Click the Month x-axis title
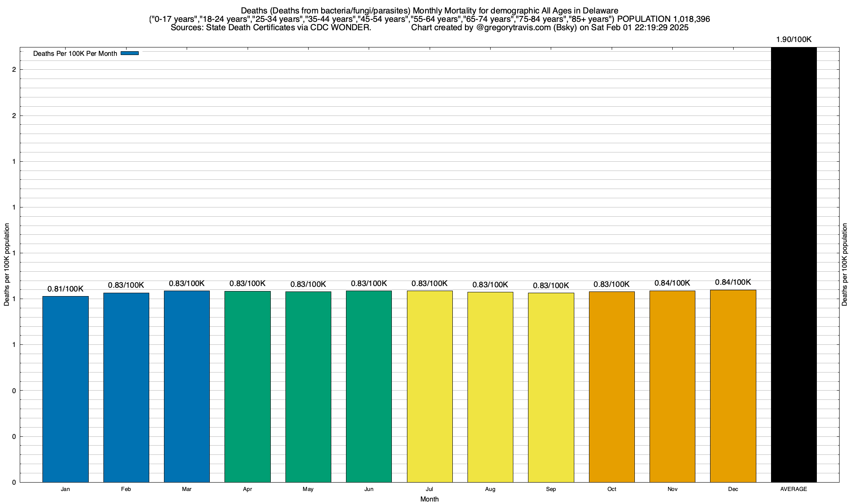The height and width of the screenshot is (504, 861). 429,499
